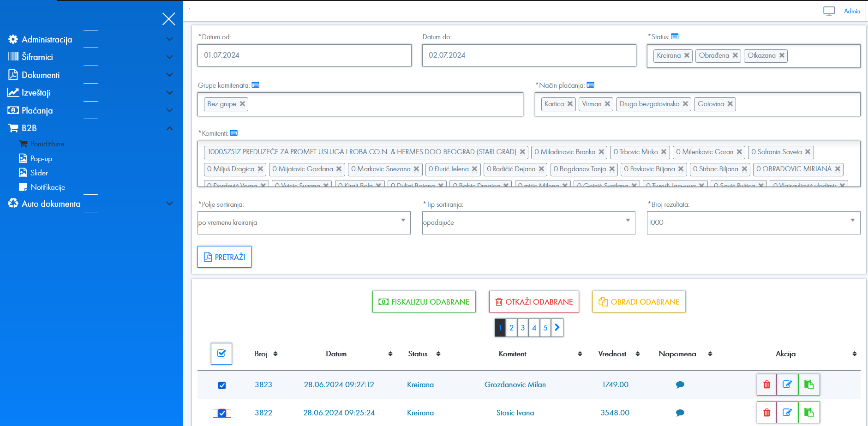Open the Način plaćanja list icon
Viewport: 868px width, 426px height.
tap(590, 85)
